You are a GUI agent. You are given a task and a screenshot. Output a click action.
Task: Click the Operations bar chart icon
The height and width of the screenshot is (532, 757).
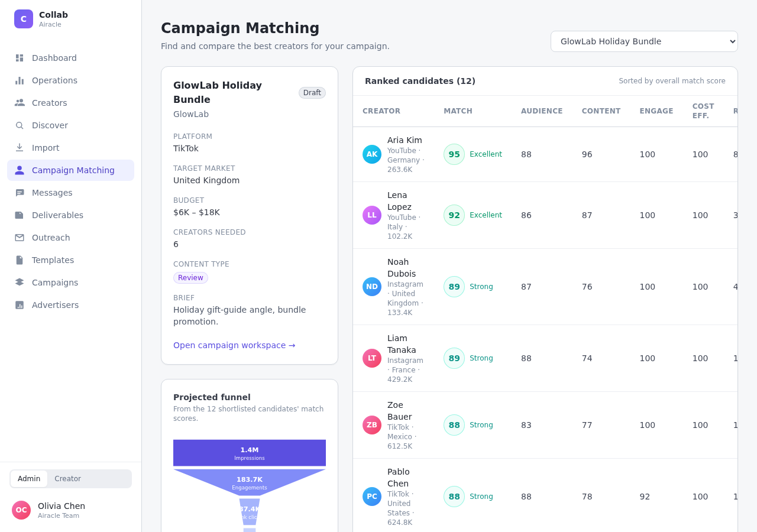(20, 80)
